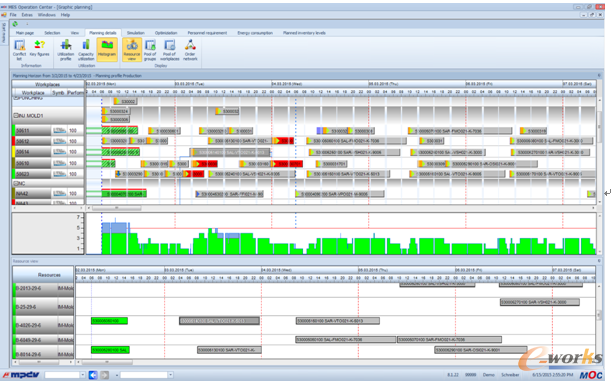Open the Conflict list
613x381 pixels.
19,50
